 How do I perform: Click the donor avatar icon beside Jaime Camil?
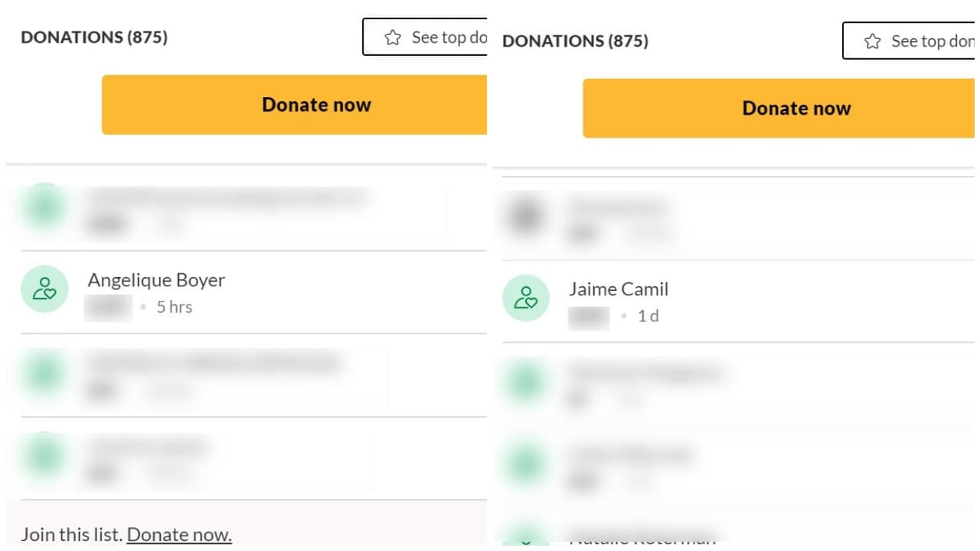click(x=525, y=298)
